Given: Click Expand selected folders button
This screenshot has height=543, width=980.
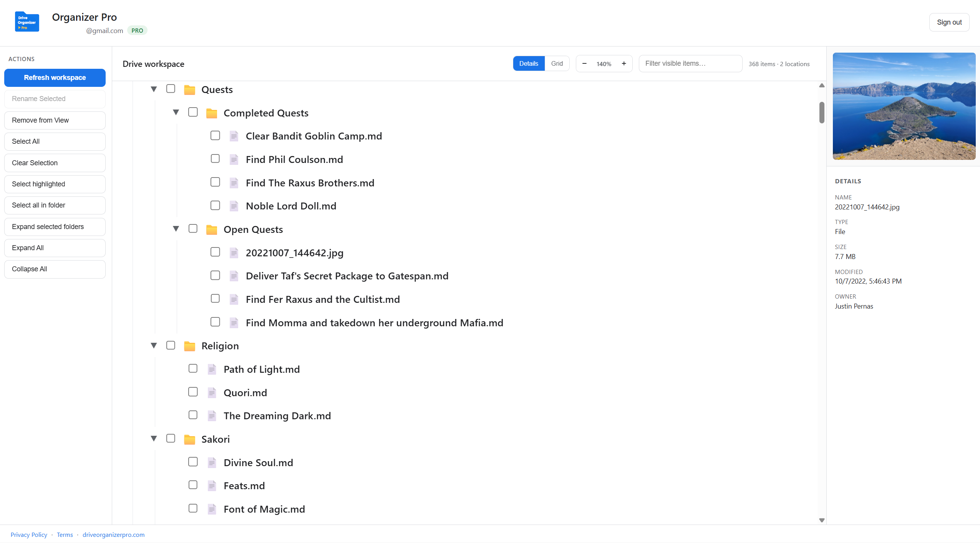Looking at the screenshot, I should coord(55,227).
